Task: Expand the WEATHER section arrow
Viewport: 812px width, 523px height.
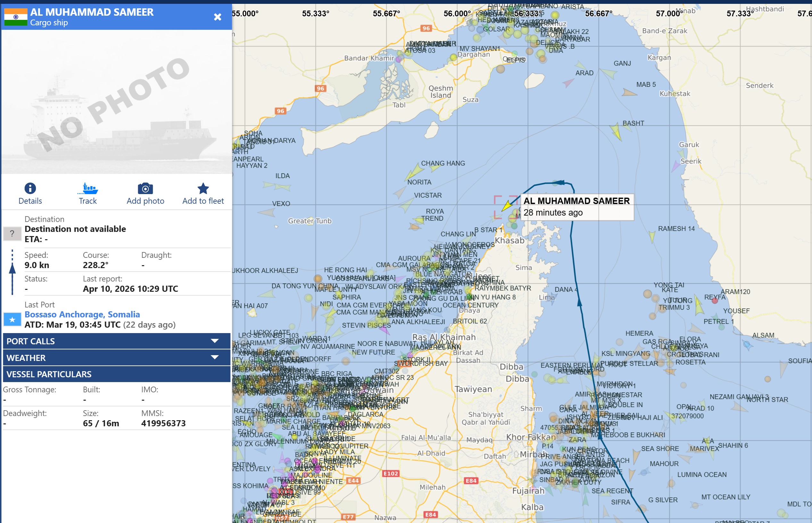Action: [x=215, y=357]
